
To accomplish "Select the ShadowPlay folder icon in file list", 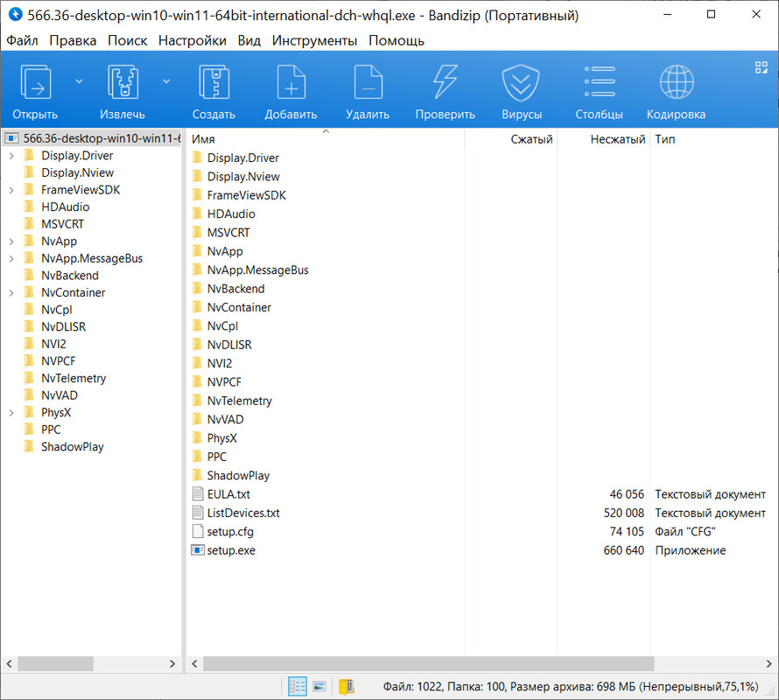I will (197, 475).
